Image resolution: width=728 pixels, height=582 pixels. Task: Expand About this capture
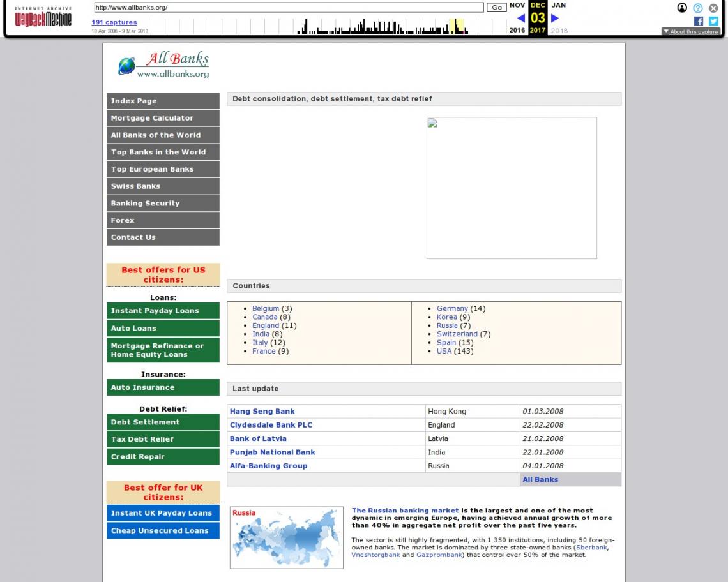pyautogui.click(x=691, y=31)
